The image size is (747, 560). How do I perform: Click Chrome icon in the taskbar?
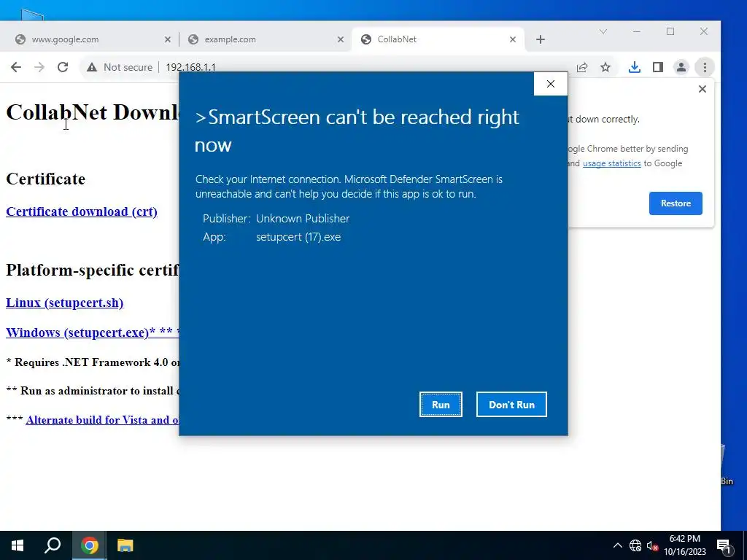coord(89,545)
